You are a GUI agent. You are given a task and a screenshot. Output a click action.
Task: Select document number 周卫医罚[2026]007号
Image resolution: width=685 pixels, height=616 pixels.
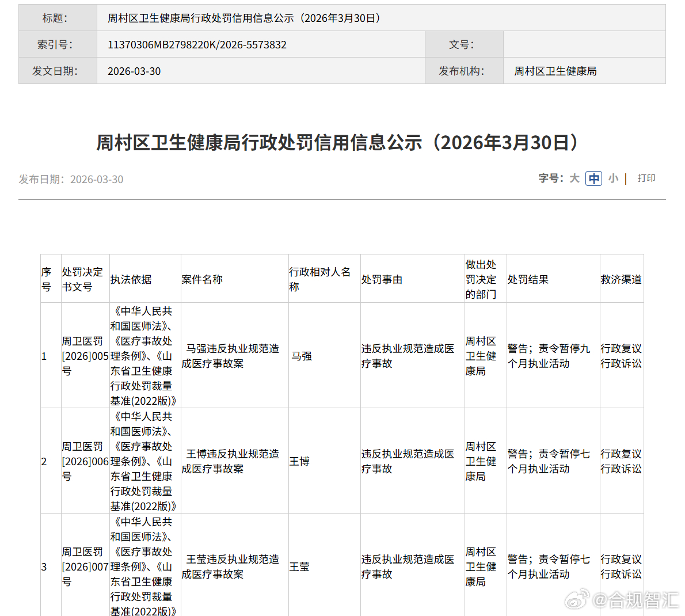pos(85,566)
